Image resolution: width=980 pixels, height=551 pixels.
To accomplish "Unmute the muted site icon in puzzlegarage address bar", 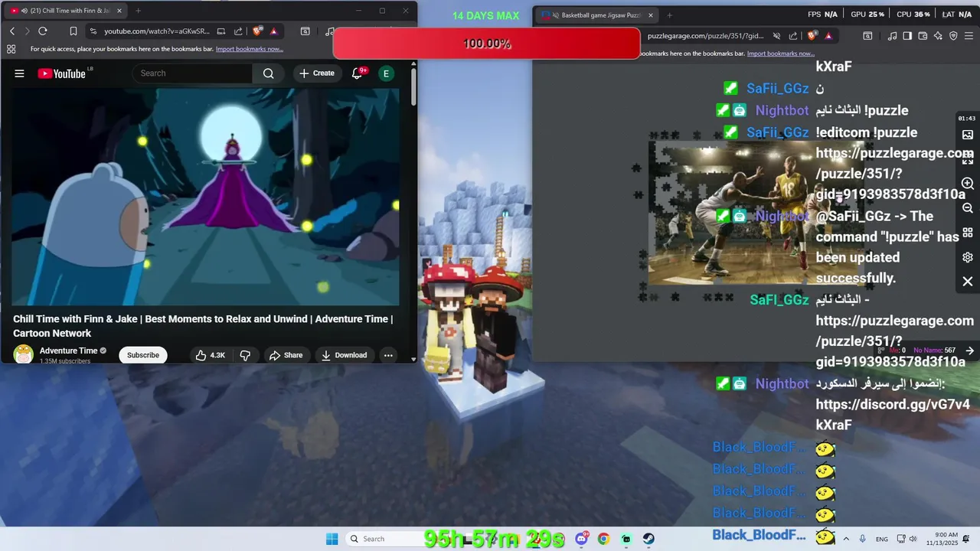I will pyautogui.click(x=776, y=36).
